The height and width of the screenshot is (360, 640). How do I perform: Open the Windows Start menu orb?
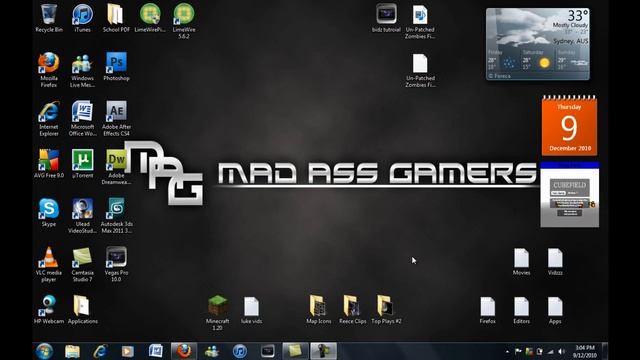(44, 351)
